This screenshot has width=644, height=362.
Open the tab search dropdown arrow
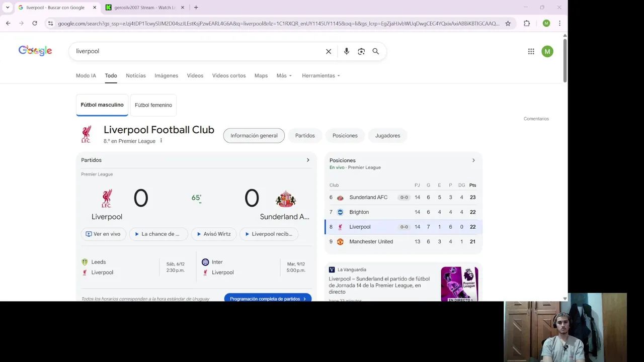(8, 8)
